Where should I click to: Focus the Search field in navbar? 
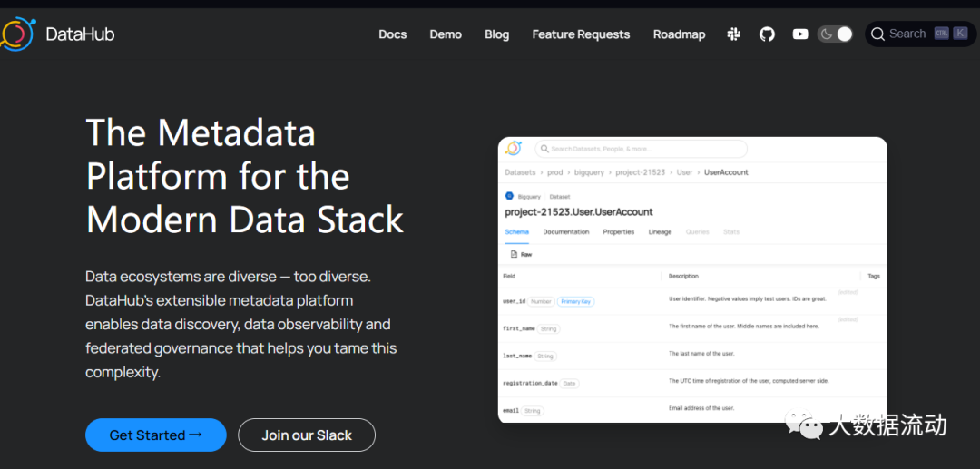coord(920,34)
